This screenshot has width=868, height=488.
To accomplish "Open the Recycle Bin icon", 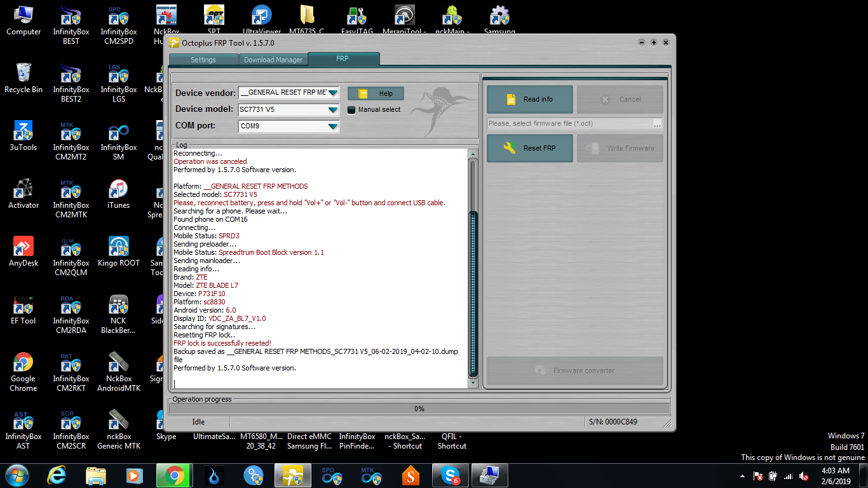I will pyautogui.click(x=24, y=78).
